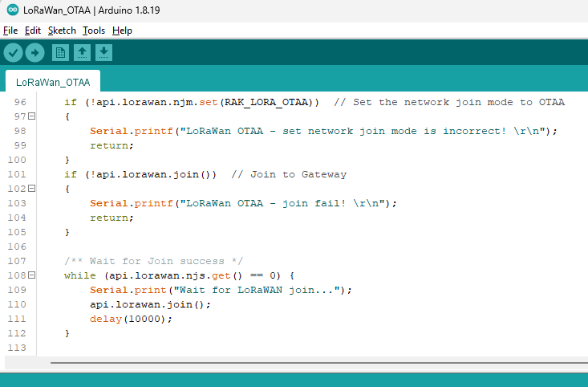Click Serial.printf on line 98

click(x=132, y=131)
